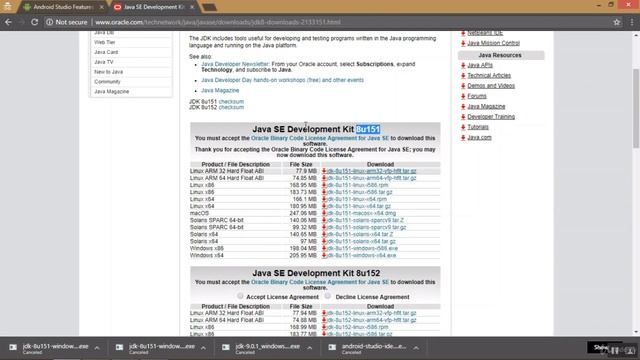Image resolution: width=640 pixels, height=360 pixels.
Task: Open the Java APIs resource link
Action: tap(480, 65)
